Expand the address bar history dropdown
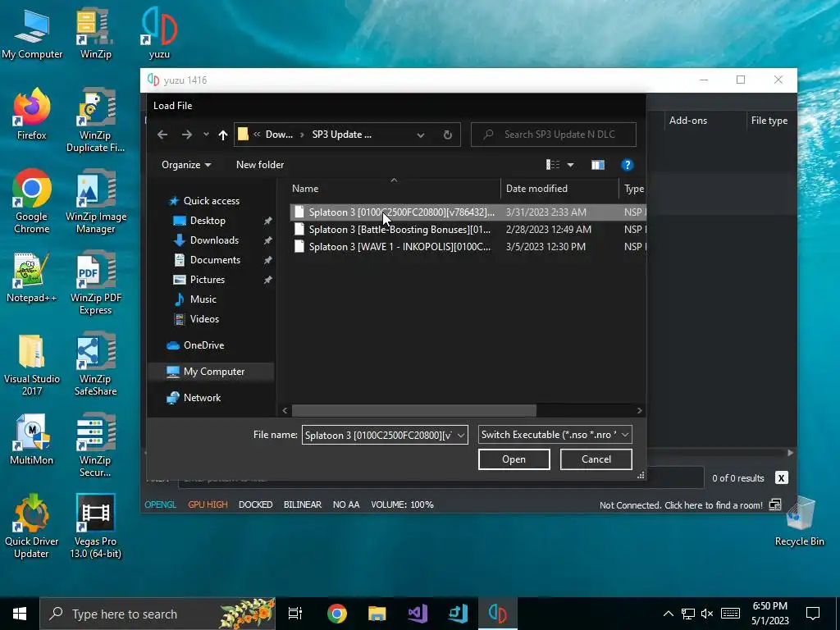Screen dimensions: 840x630 coord(421,135)
